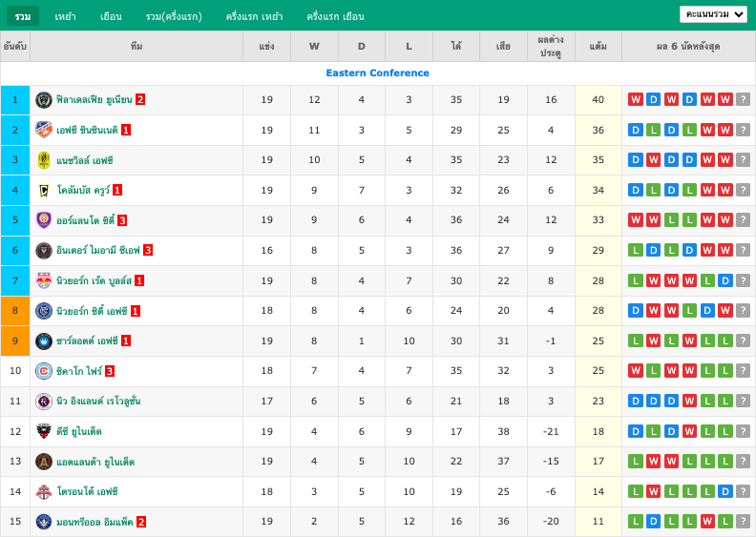The image size is (756, 537).
Task: Open the แนชวิลล์ เอฟซี team link
Action: pyautogui.click(x=84, y=160)
